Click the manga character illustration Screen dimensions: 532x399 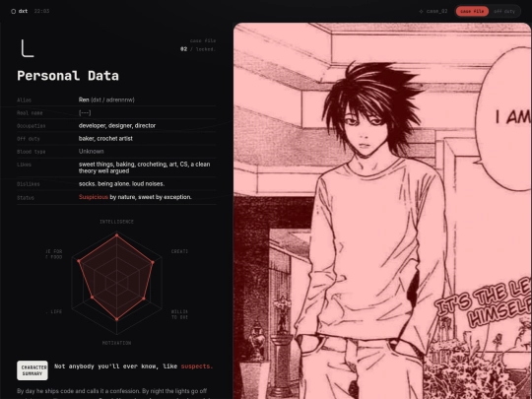click(x=382, y=211)
